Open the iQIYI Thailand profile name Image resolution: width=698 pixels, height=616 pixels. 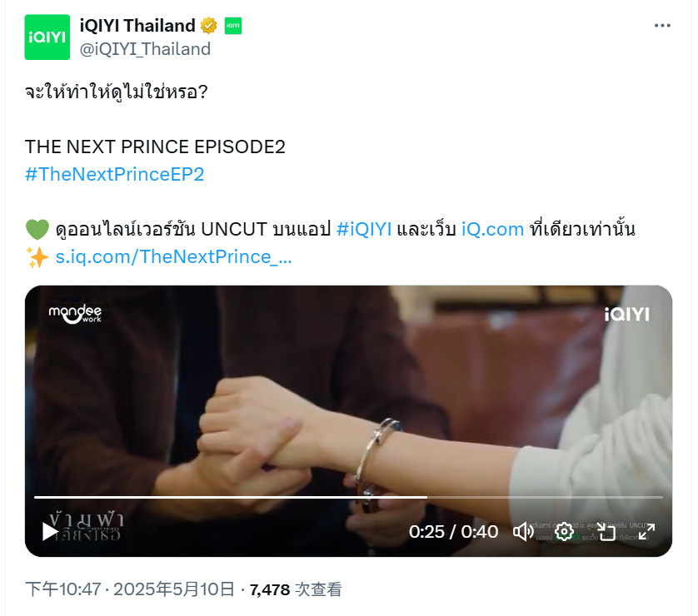[x=137, y=26]
